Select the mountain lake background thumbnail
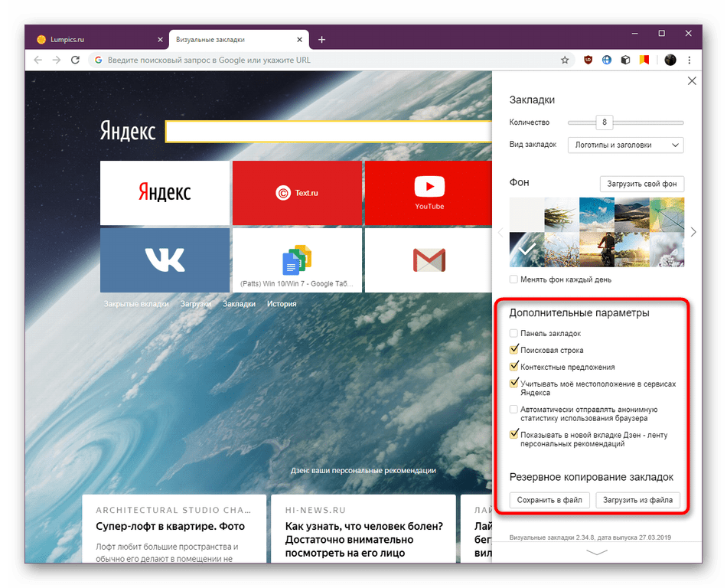 point(632,214)
